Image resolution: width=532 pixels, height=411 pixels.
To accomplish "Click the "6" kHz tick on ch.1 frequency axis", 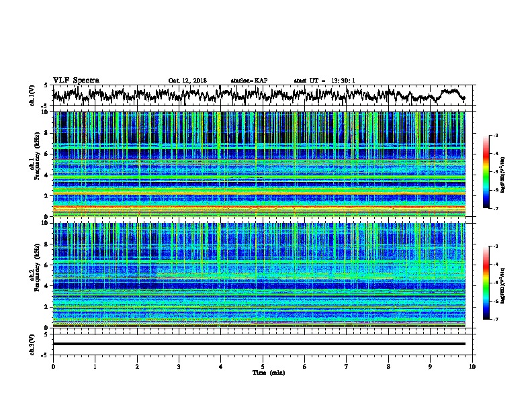I will [x=48, y=154].
